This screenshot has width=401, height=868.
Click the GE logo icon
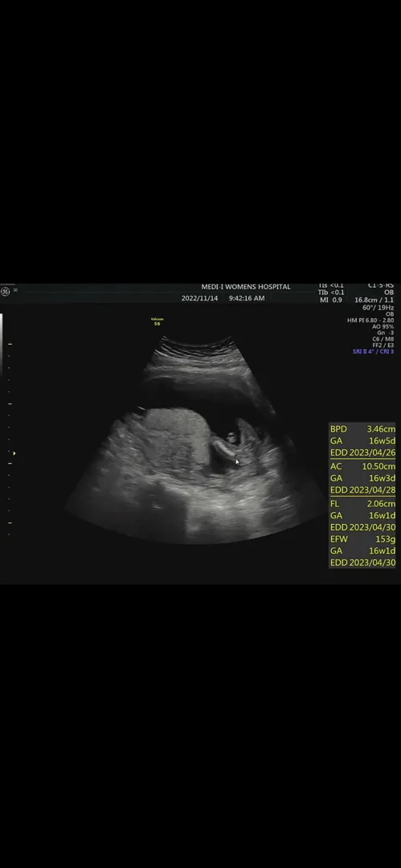click(x=6, y=291)
